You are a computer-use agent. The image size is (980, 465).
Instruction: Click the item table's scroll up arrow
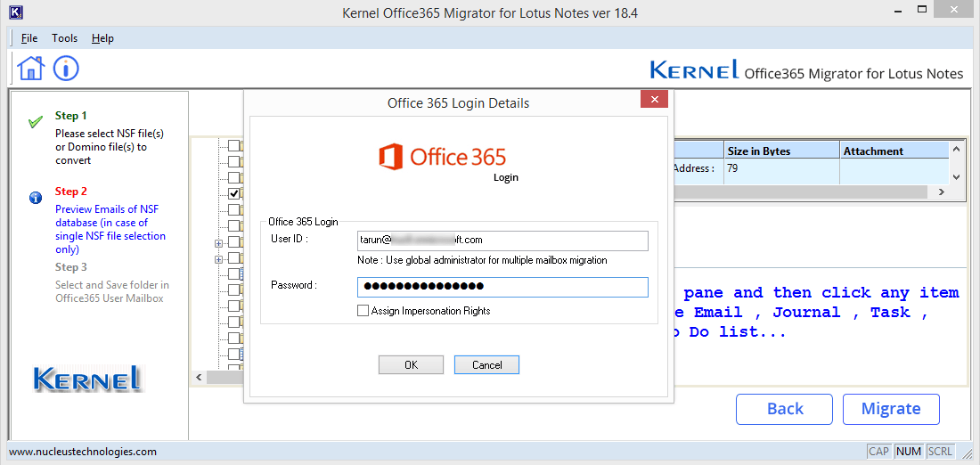point(956,150)
